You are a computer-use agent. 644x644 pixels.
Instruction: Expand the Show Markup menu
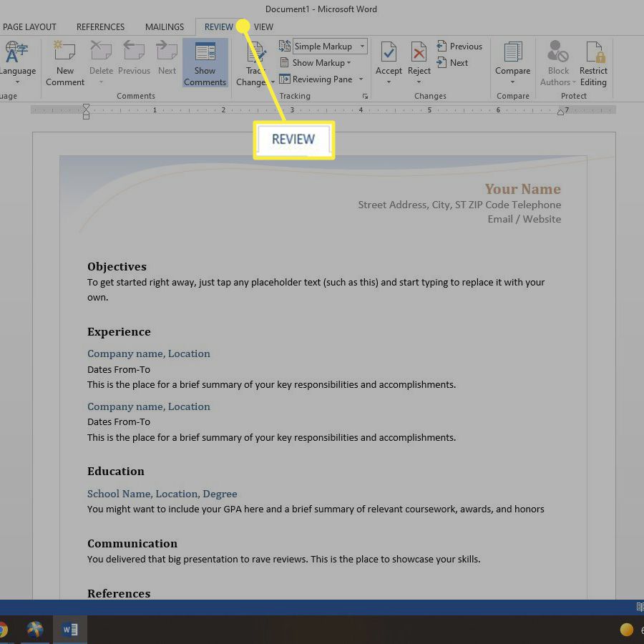(x=317, y=62)
